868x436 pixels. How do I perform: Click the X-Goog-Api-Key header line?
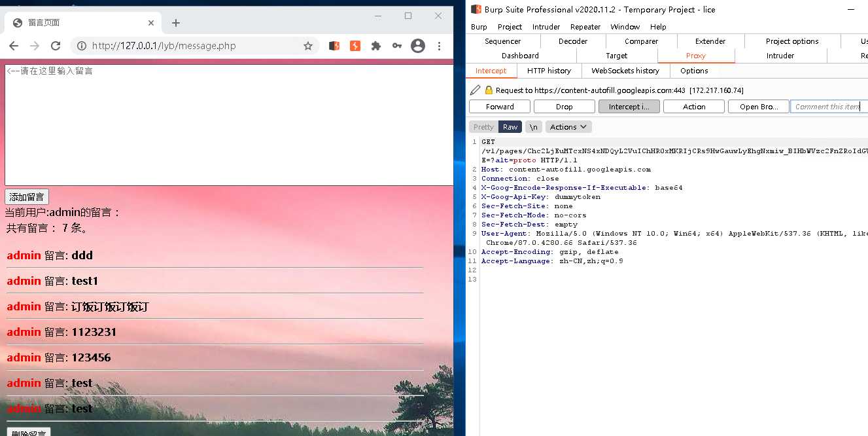point(541,196)
